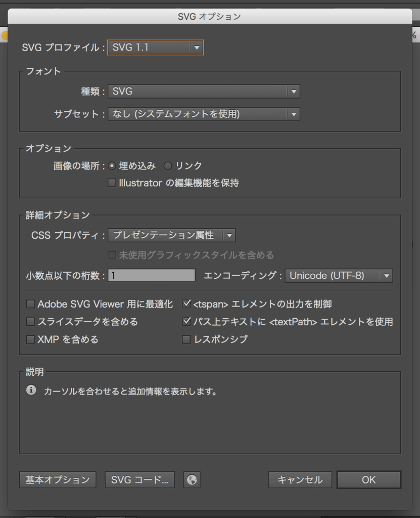Screen dimensions: 420x518
Task: Click the 未使用グラフィックスタイルを含める checkbox
Action: click(112, 255)
